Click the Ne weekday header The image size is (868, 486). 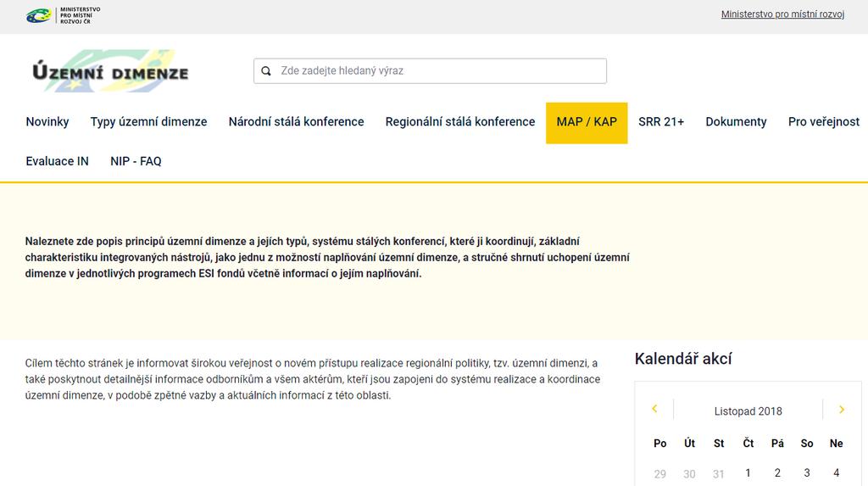tap(836, 444)
